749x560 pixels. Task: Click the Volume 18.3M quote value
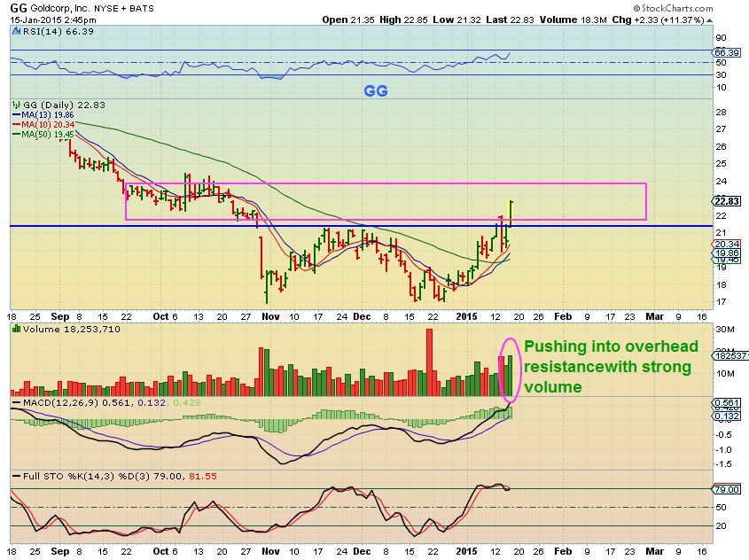coord(573,20)
